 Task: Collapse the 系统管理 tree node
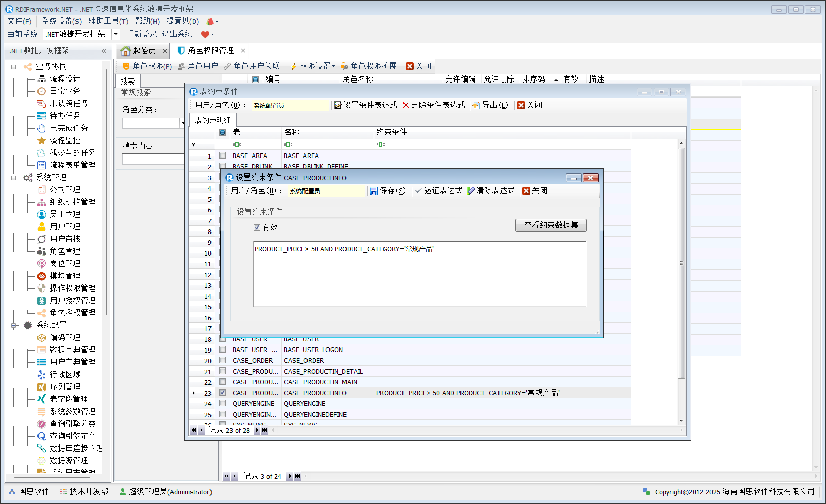(x=14, y=178)
